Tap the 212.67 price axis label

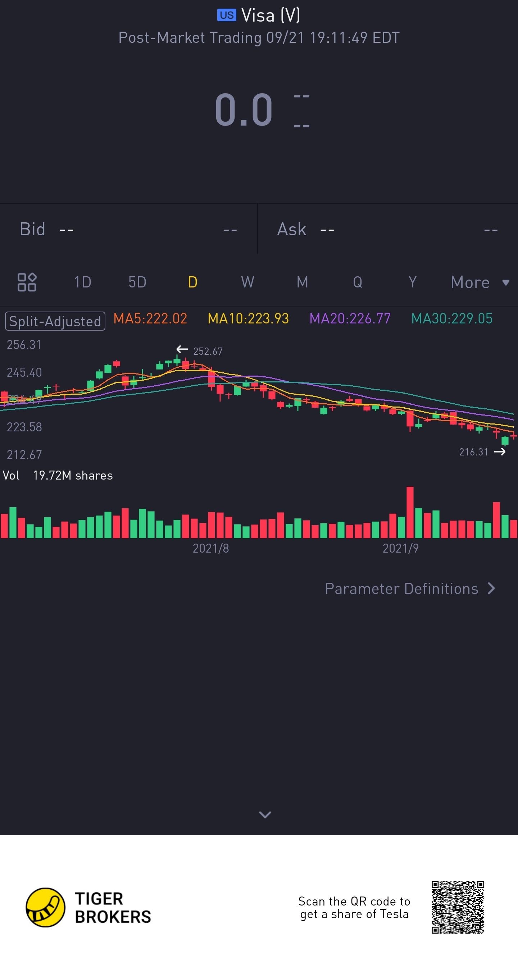pos(24,455)
